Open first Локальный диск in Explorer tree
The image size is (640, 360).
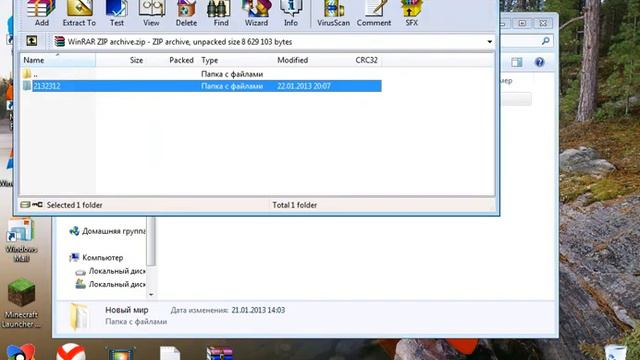[110, 271]
